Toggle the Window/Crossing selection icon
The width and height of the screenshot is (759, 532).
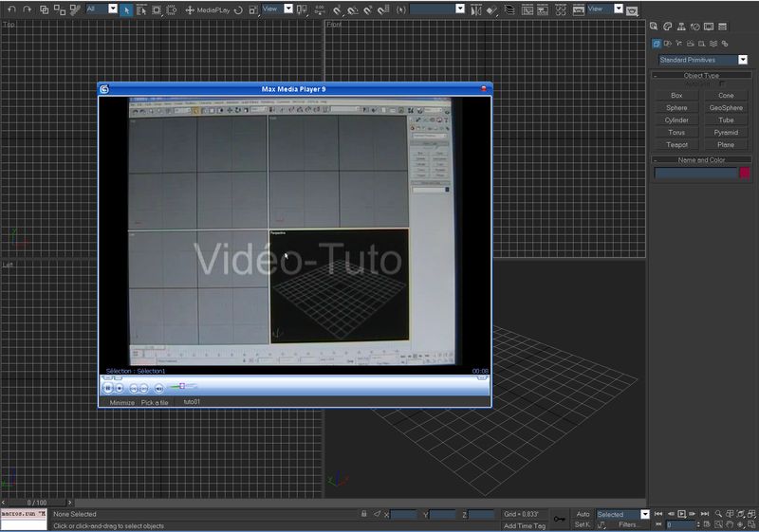click(172, 9)
